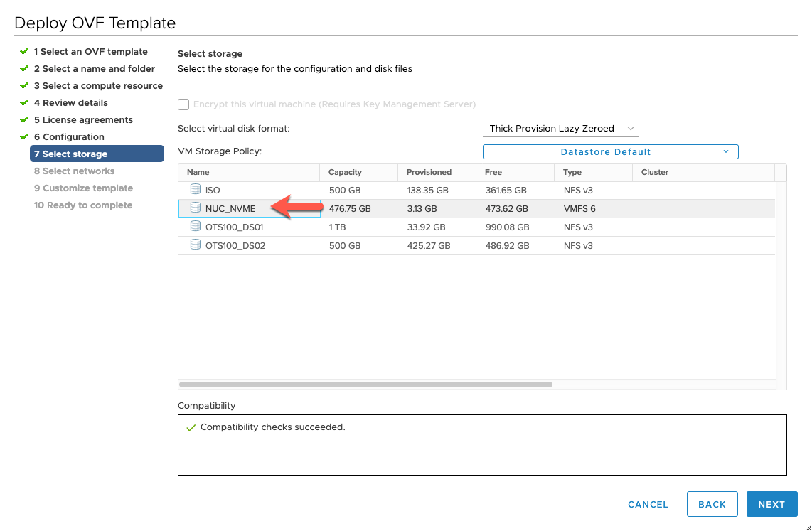This screenshot has height=531, width=812.
Task: Click the CANCEL link
Action: point(648,504)
